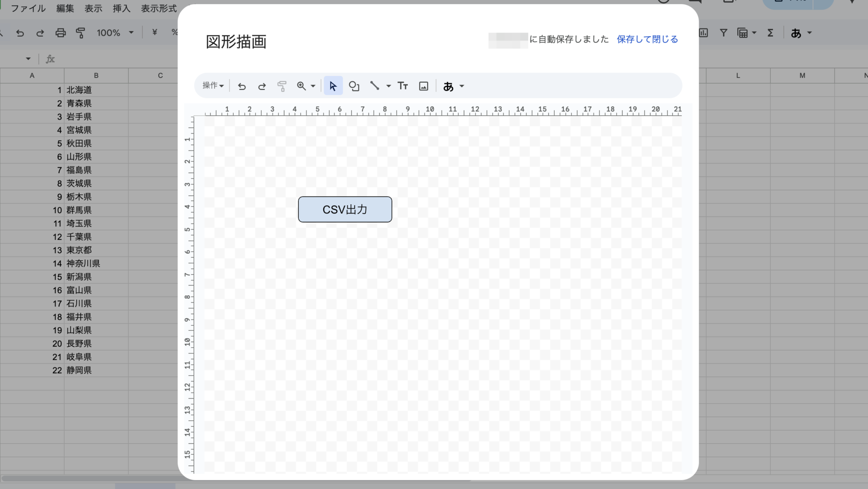Open the 挿入 menu
868x489 pixels.
(121, 8)
